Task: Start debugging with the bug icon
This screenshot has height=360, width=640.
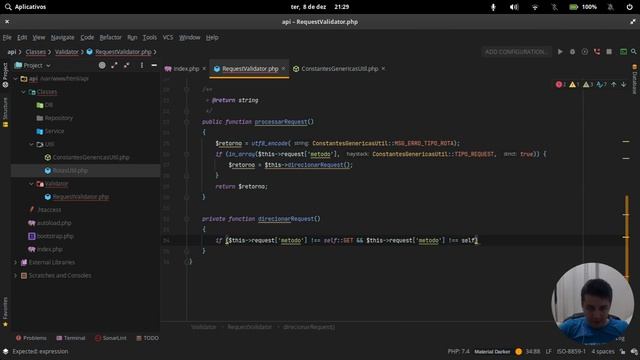Action: (572, 52)
